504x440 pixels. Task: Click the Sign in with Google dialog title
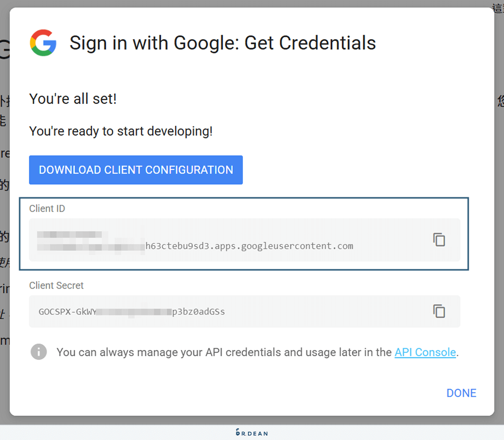click(x=223, y=43)
